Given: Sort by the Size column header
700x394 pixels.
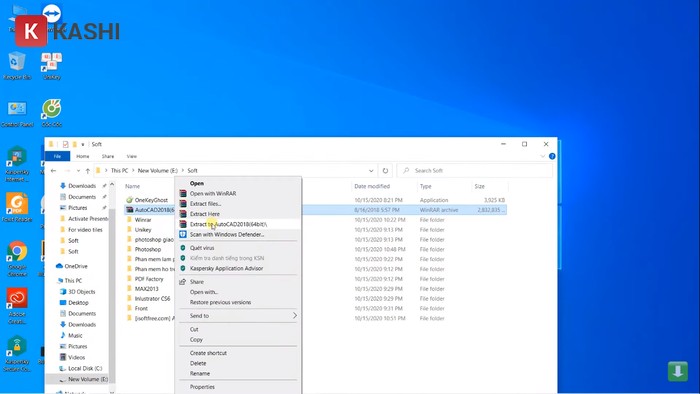Looking at the screenshot, I should click(479, 187).
